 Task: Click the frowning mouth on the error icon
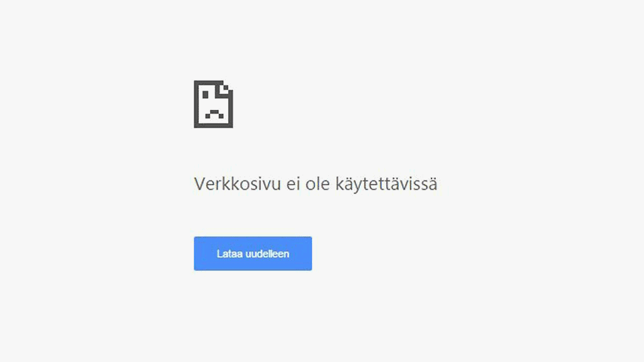214,114
